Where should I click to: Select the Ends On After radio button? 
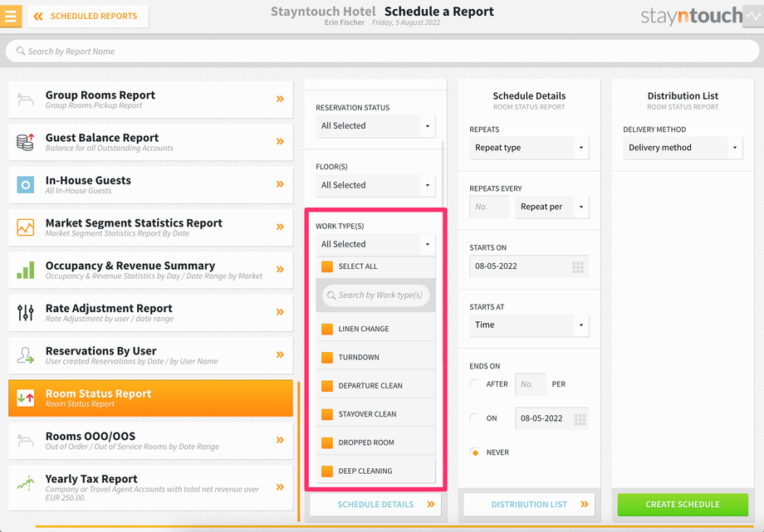[474, 384]
